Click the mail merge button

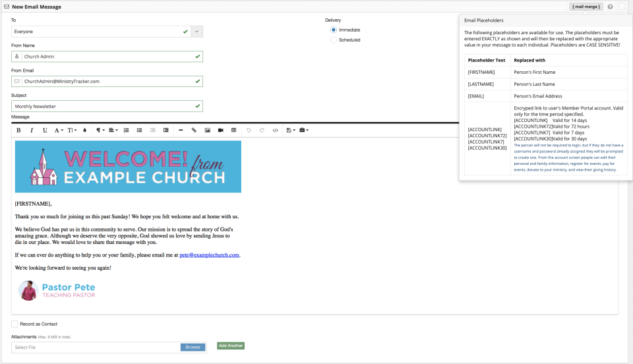click(586, 7)
